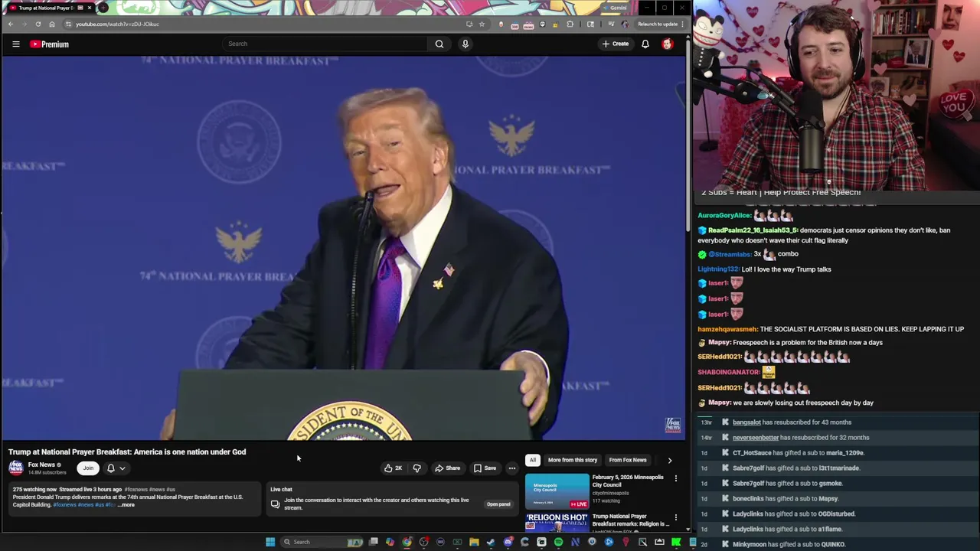Open YouTube notifications bell
The image size is (980, 551).
coord(645,44)
